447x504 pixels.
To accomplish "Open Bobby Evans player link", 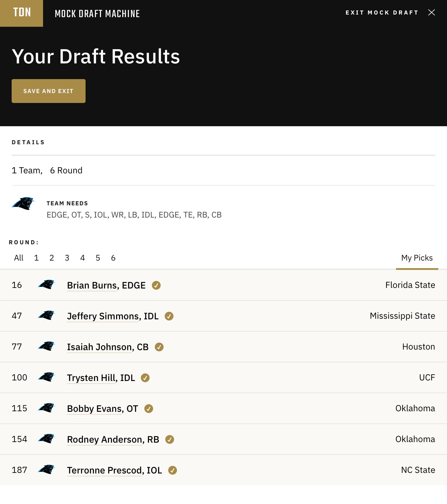I will 102,409.
